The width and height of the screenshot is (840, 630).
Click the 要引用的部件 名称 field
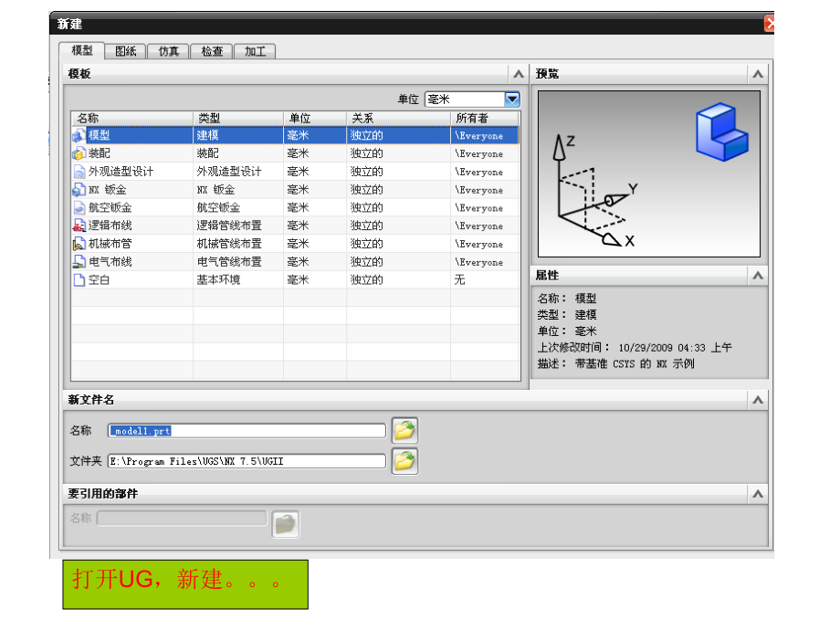click(x=182, y=518)
